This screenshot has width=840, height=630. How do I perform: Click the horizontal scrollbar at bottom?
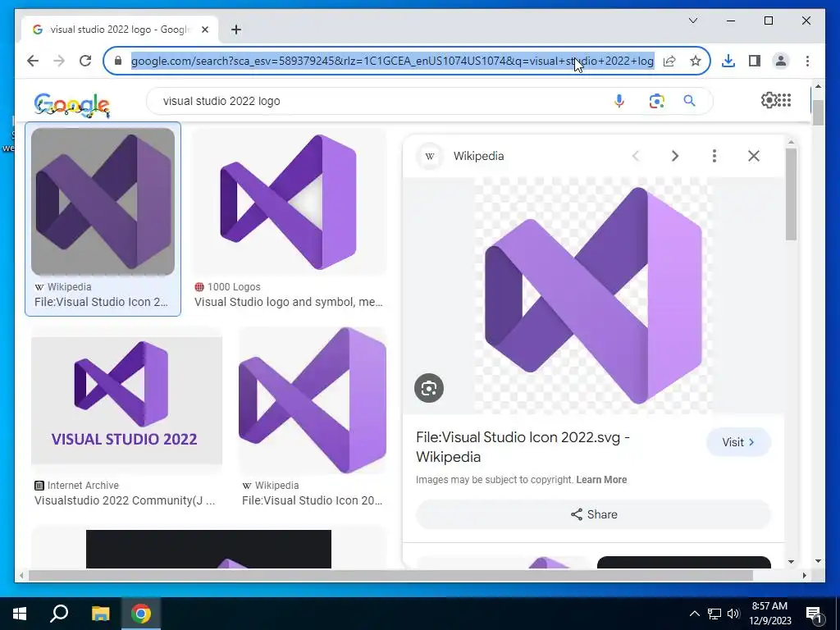point(390,575)
